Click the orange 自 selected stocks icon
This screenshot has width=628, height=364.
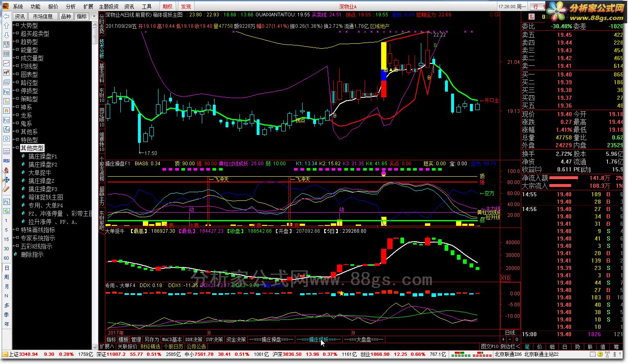point(6,111)
